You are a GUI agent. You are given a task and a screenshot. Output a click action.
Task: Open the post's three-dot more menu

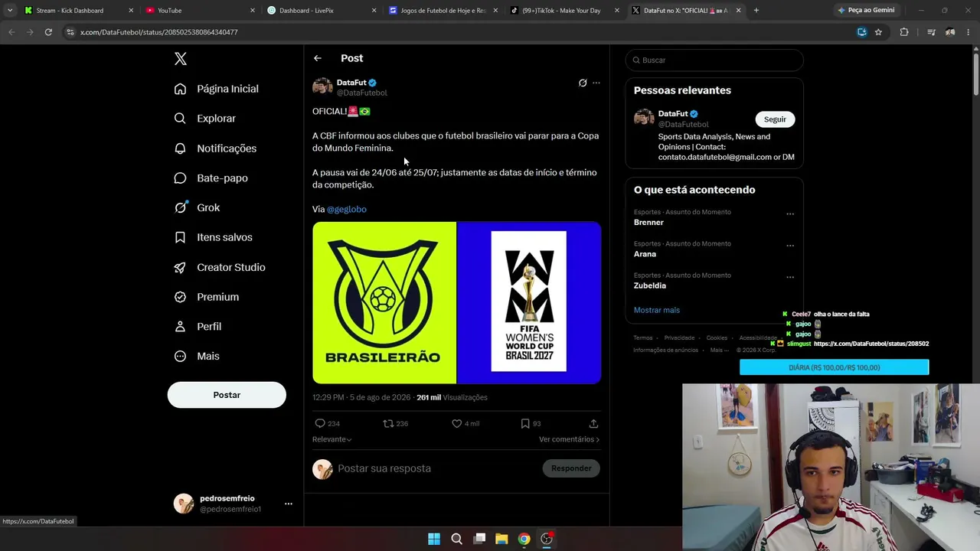[596, 83]
